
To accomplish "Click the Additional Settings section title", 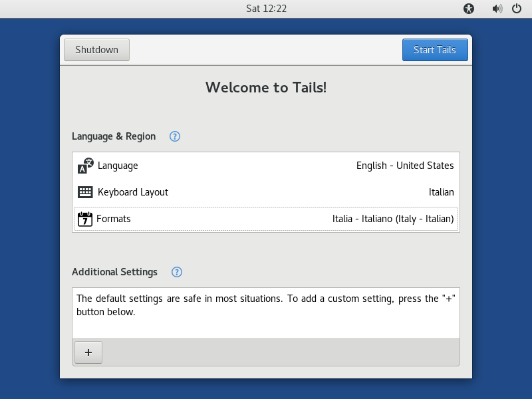I will 114,272.
